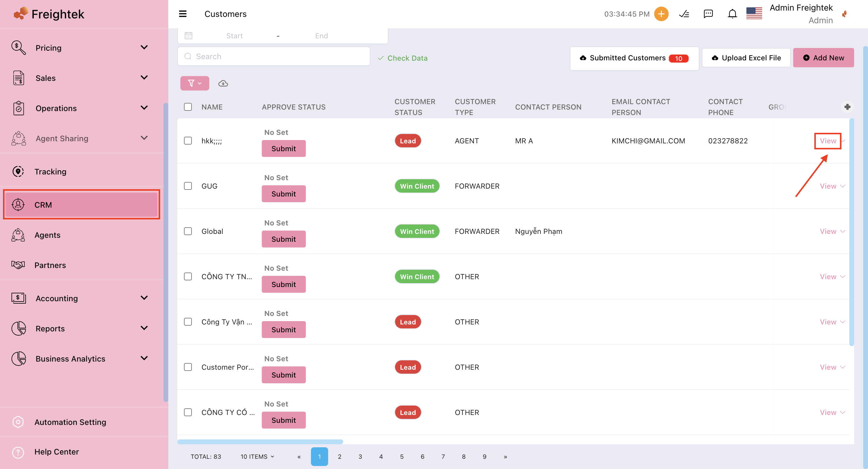868x469 pixels.
Task: Select the hkk;;;; row checkbox
Action: click(188, 141)
